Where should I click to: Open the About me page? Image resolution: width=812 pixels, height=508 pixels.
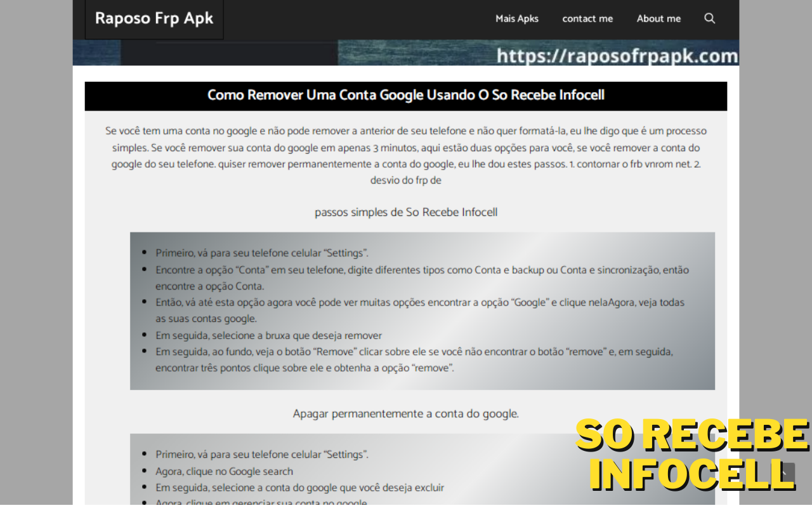pos(658,18)
